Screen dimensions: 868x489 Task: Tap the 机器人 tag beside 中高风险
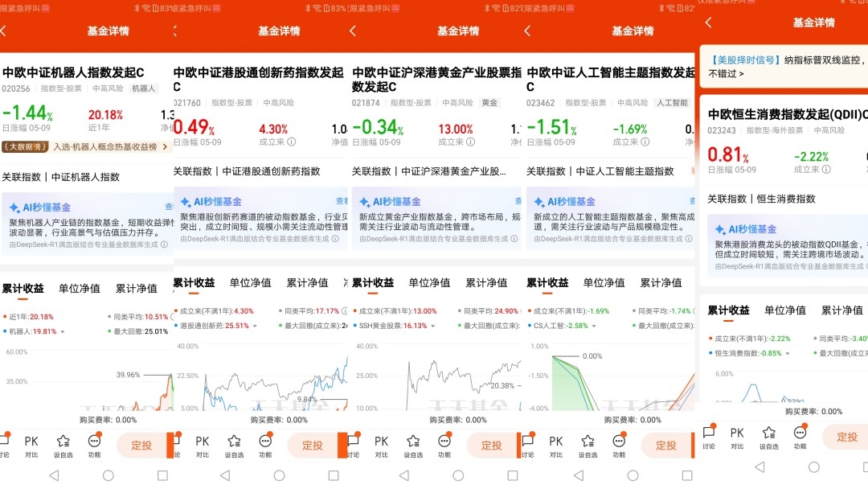[143, 88]
